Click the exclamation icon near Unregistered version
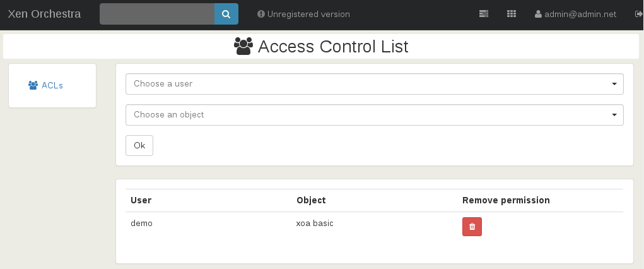The height and width of the screenshot is (269, 644). tap(261, 14)
